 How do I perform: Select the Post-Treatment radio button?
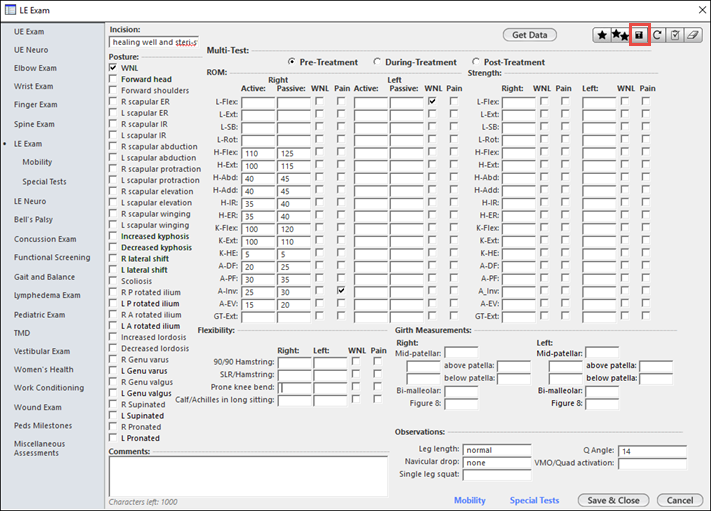(475, 61)
